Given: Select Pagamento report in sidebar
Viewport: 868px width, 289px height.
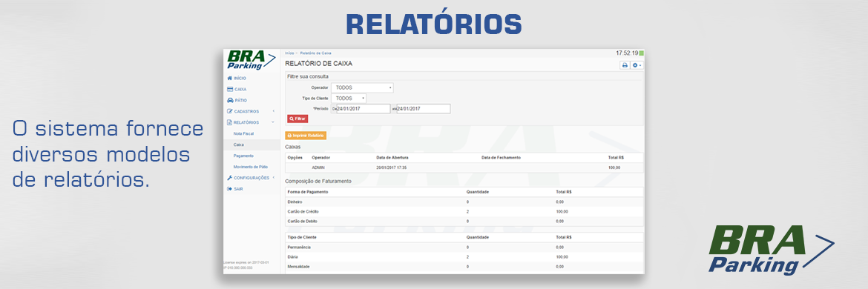Looking at the screenshot, I should pyautogui.click(x=243, y=156).
